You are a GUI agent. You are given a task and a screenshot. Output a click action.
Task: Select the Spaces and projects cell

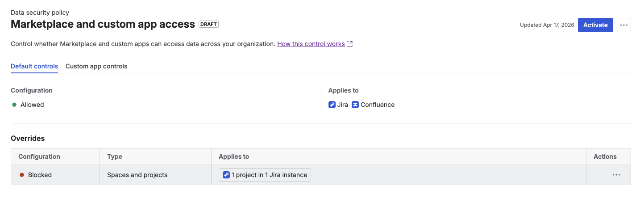pos(137,175)
